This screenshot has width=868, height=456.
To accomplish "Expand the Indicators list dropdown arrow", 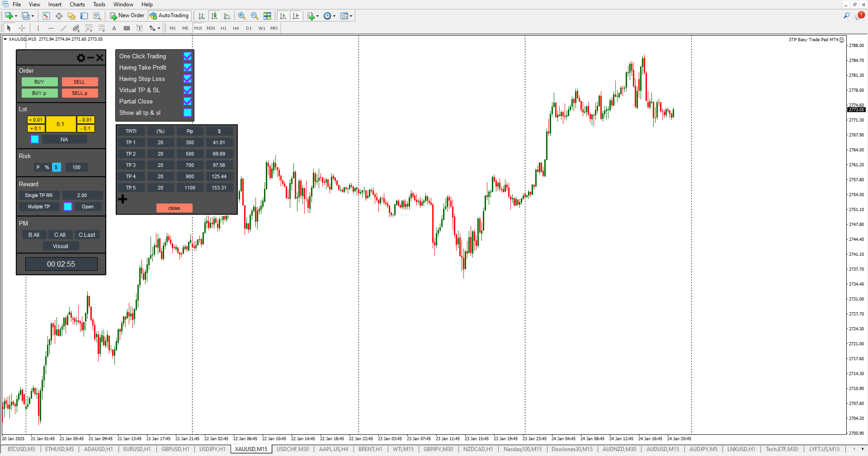I will [317, 16].
